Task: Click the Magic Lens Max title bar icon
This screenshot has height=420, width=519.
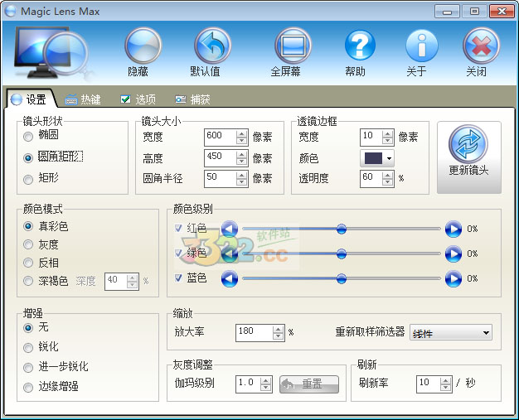Action: click(11, 12)
